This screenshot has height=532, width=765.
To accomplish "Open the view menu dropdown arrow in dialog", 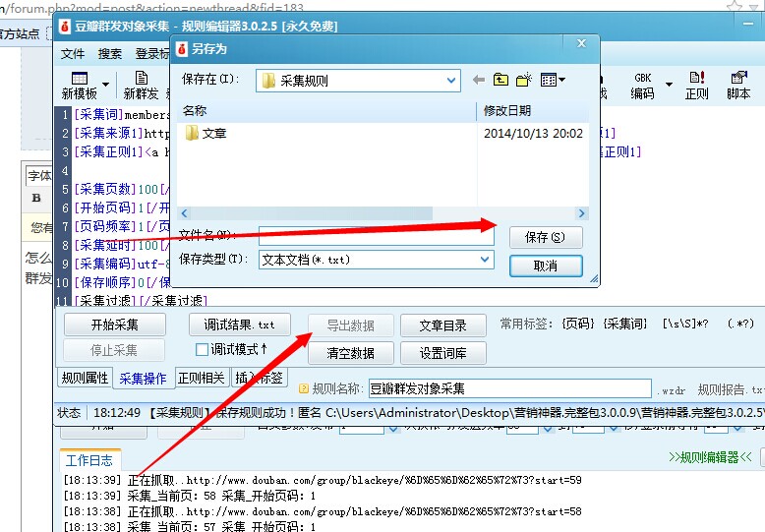I will [561, 80].
